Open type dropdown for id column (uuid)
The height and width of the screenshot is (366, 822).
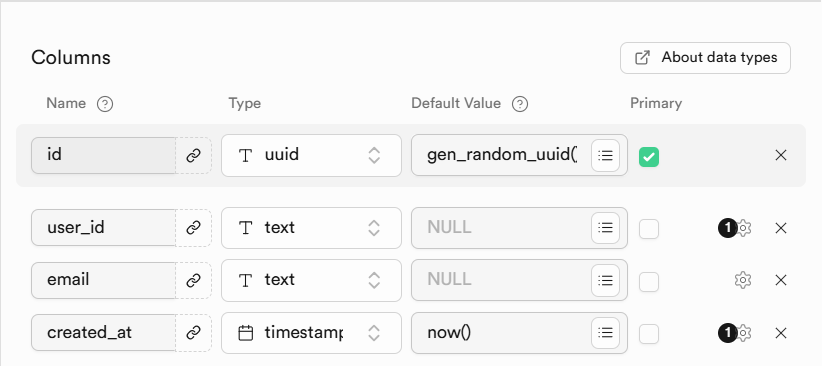[x=311, y=155]
